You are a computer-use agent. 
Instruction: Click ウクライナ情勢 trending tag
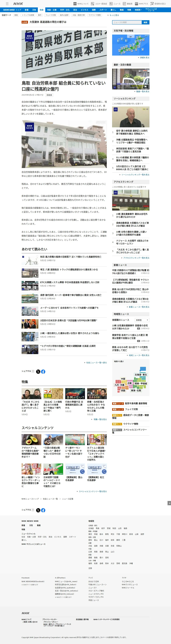pos(95,15)
